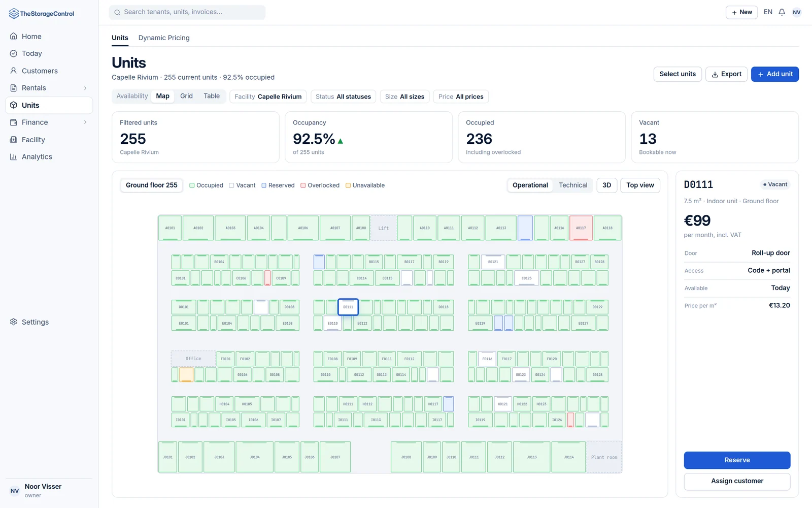Click Assign customer button

tap(737, 481)
